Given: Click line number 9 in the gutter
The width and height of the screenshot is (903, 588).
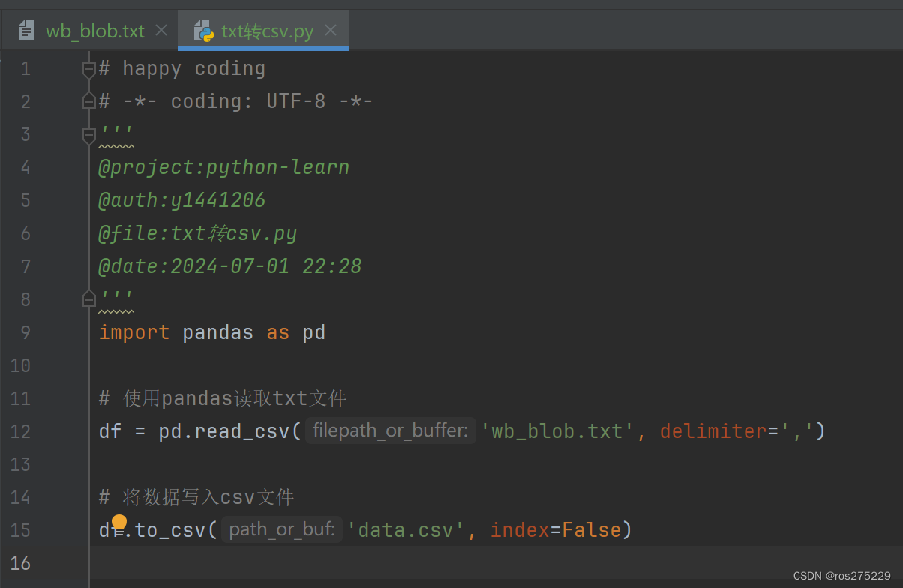Looking at the screenshot, I should point(25,332).
